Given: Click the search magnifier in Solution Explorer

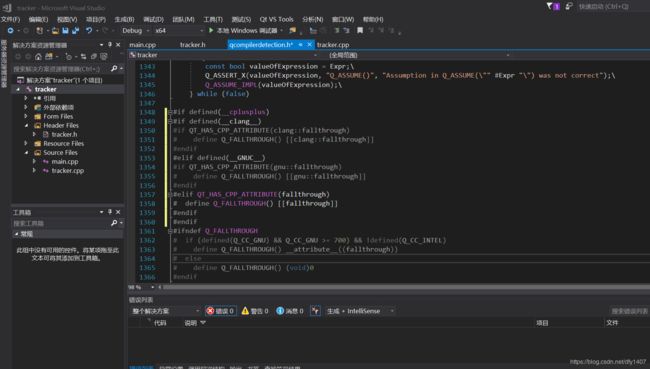Looking at the screenshot, I should tap(114, 68).
